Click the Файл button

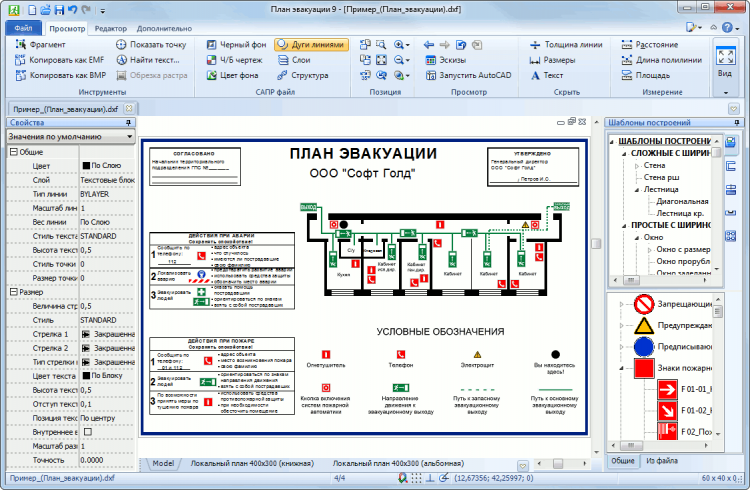(23, 28)
